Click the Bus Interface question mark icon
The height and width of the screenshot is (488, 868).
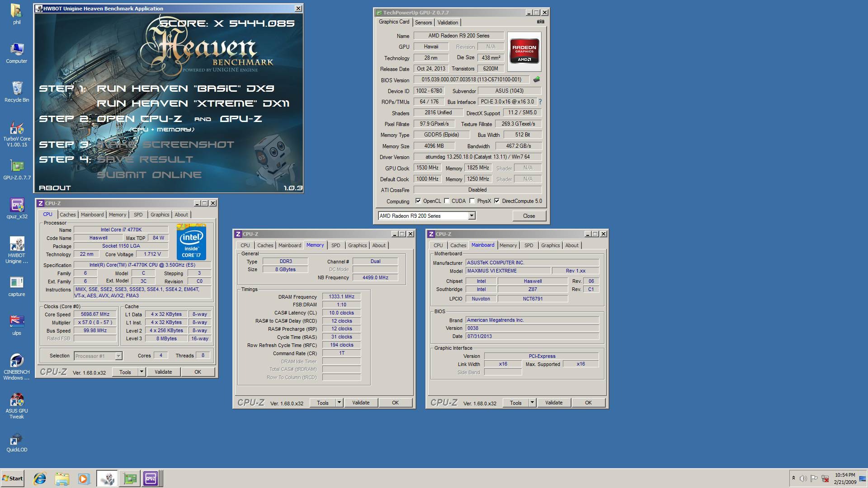pos(540,102)
